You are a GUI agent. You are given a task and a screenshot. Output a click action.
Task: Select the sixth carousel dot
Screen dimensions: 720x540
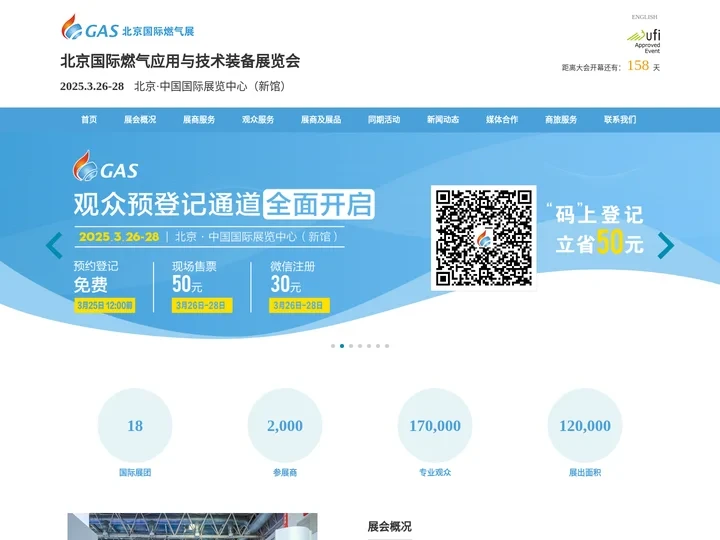click(x=378, y=346)
